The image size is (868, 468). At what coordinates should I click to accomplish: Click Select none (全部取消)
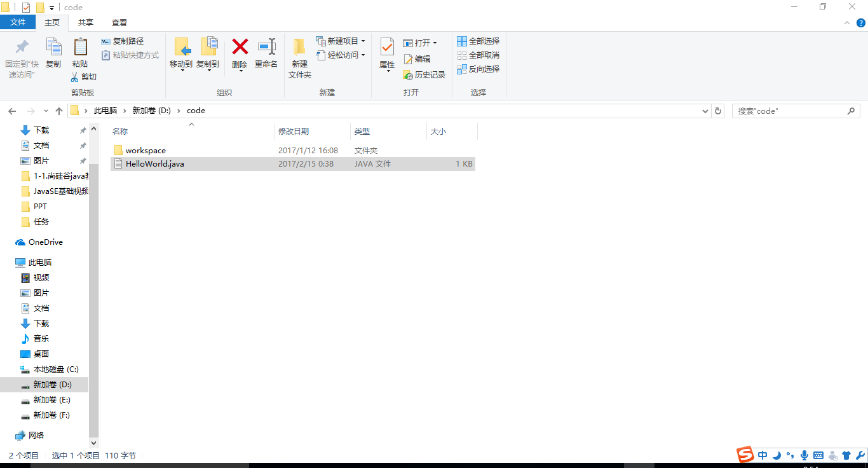[x=478, y=55]
